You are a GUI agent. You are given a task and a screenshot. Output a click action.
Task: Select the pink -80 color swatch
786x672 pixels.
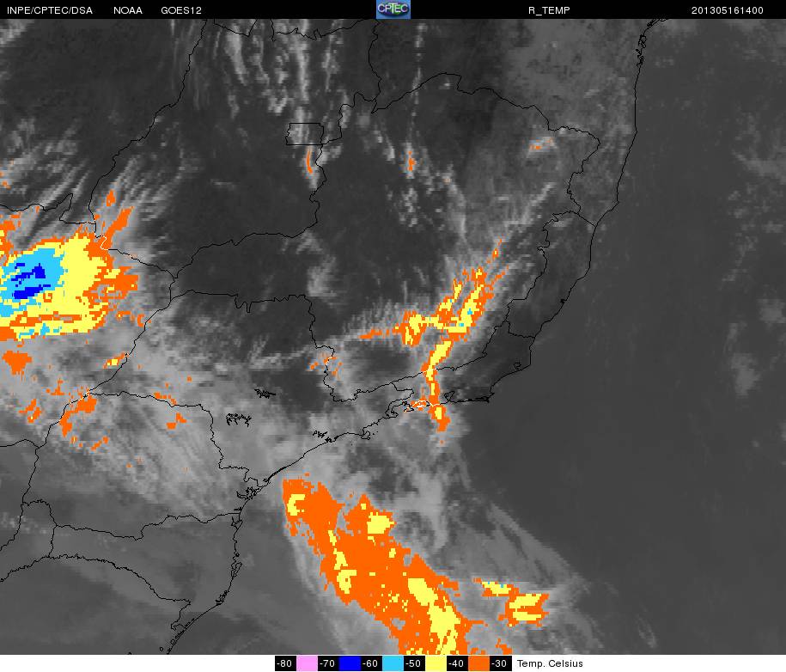point(307,663)
